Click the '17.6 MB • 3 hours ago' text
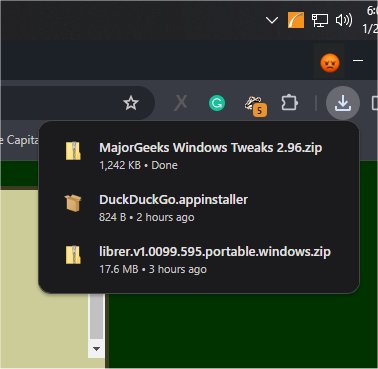Image resolution: width=378 pixels, height=369 pixels. [153, 269]
